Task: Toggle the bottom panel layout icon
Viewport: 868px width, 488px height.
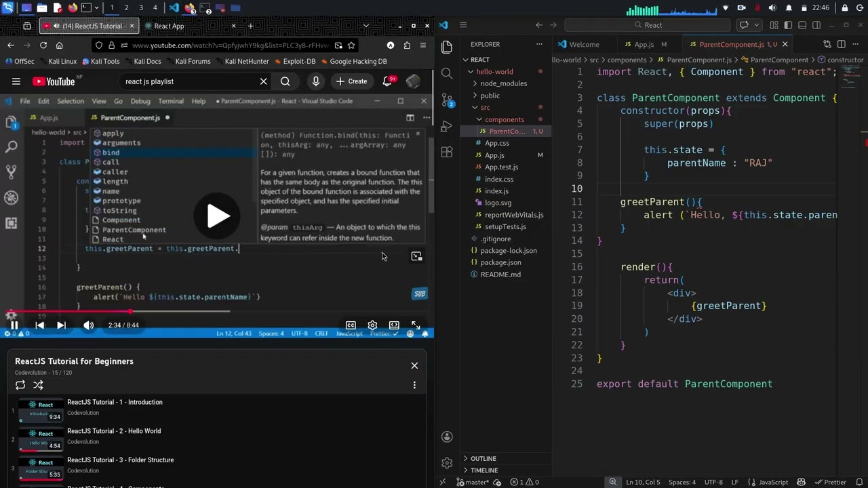Action: [802, 25]
